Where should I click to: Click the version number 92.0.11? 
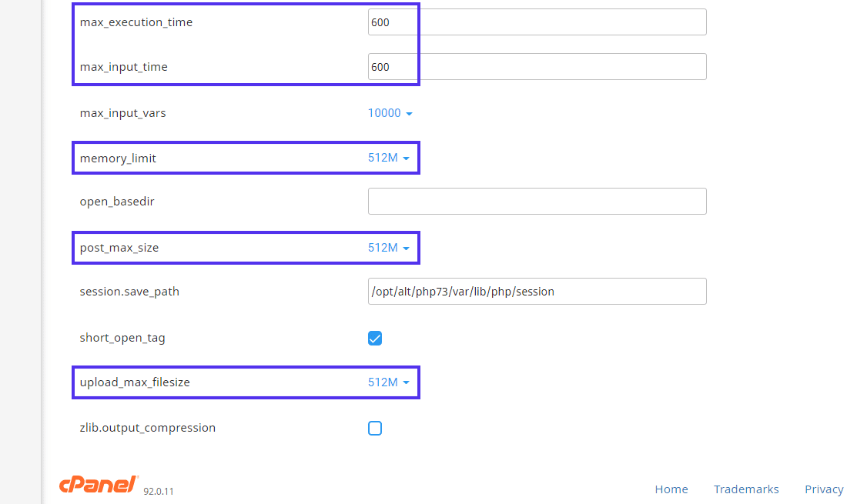pos(158,489)
